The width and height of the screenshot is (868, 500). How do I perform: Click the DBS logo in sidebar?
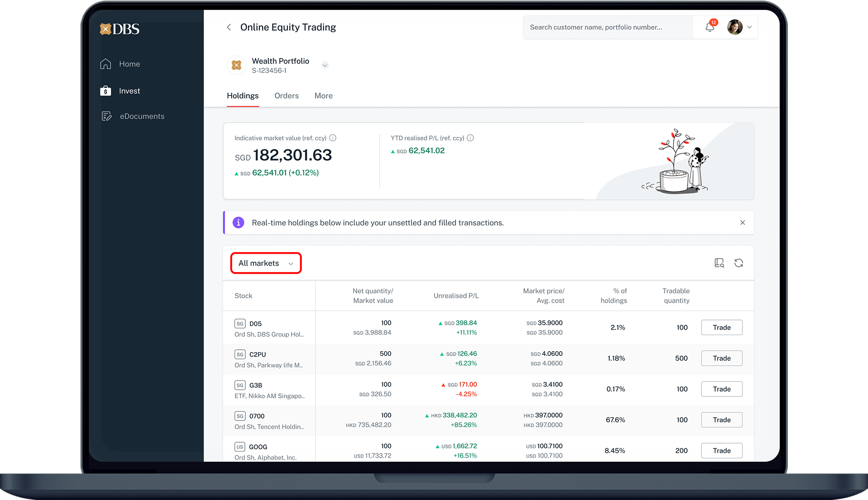coord(120,29)
